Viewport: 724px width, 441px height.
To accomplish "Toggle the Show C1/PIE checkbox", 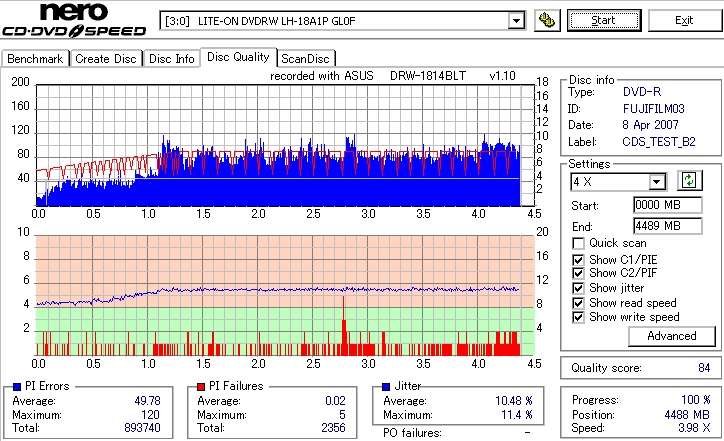I will tap(578, 260).
